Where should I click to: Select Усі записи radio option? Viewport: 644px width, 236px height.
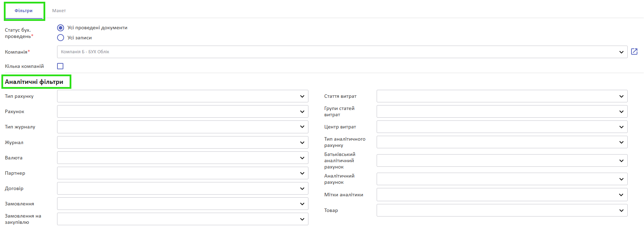[61, 38]
